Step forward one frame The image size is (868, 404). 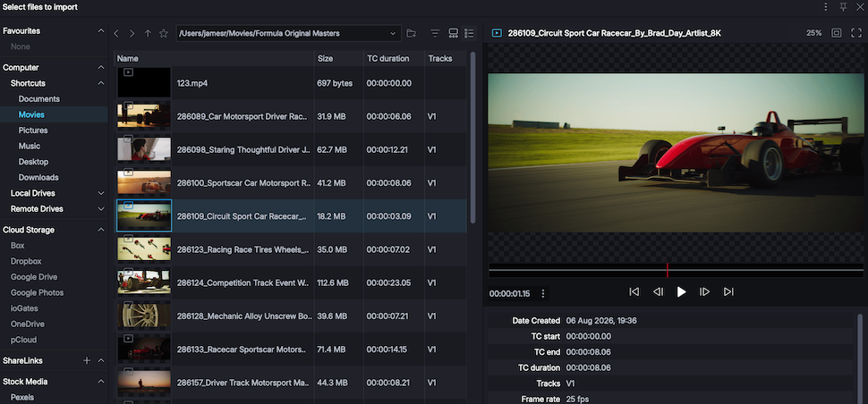pos(705,291)
